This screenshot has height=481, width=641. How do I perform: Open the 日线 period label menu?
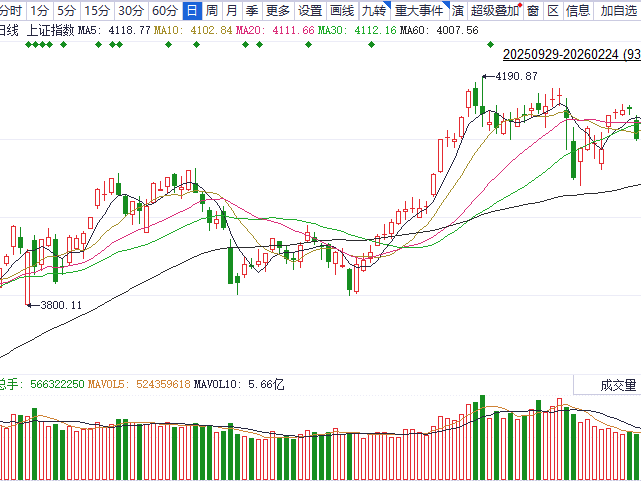[10, 30]
